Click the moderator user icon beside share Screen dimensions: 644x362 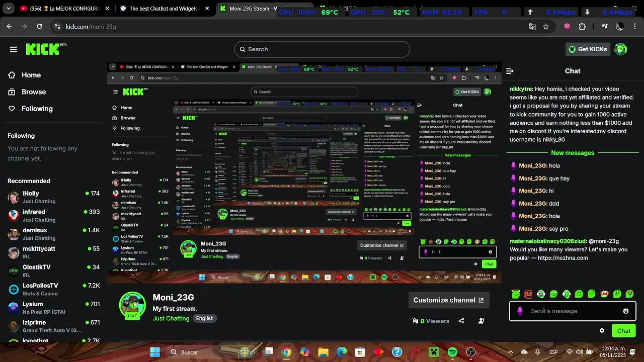tap(481, 321)
